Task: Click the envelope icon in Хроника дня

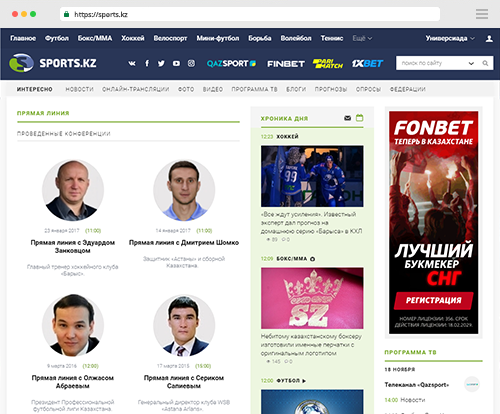Action: [x=347, y=118]
